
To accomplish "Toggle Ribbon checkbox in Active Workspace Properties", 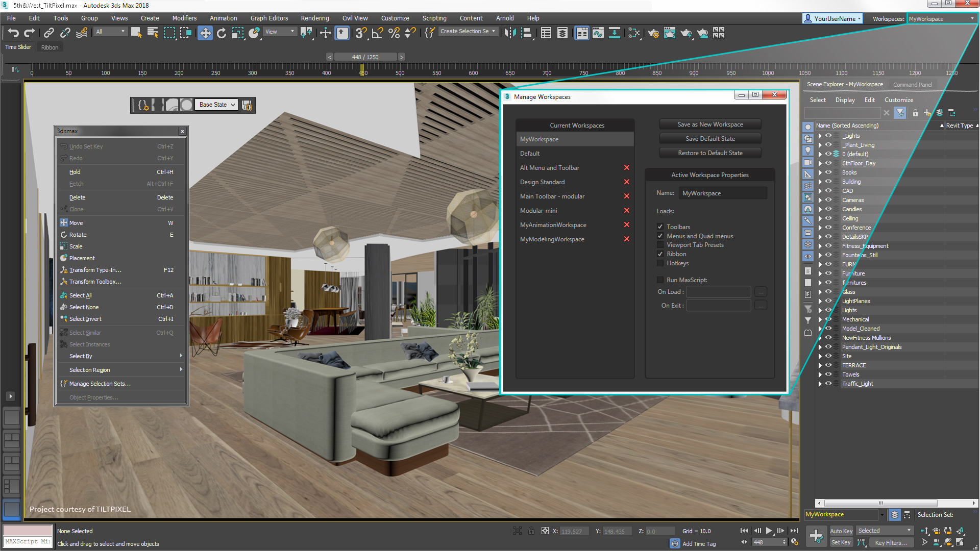I will click(660, 254).
